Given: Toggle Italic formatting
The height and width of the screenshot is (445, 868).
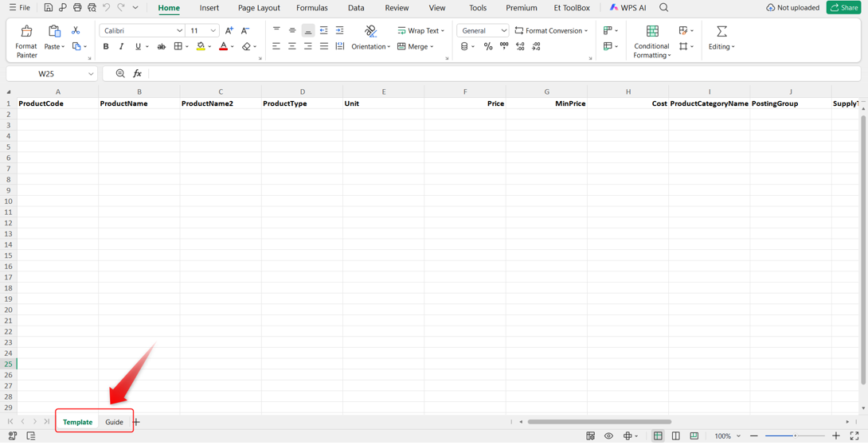Looking at the screenshot, I should [x=121, y=47].
